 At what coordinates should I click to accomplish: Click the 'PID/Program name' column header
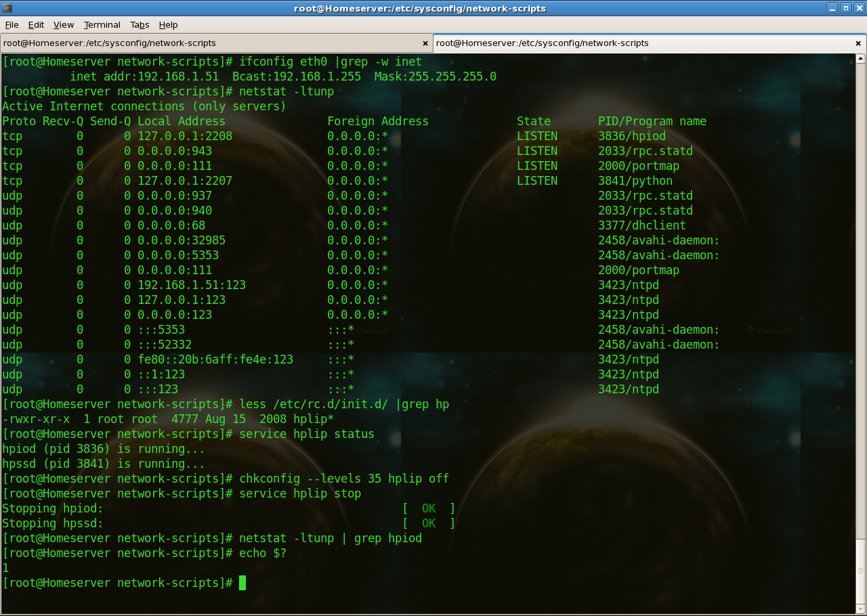652,121
